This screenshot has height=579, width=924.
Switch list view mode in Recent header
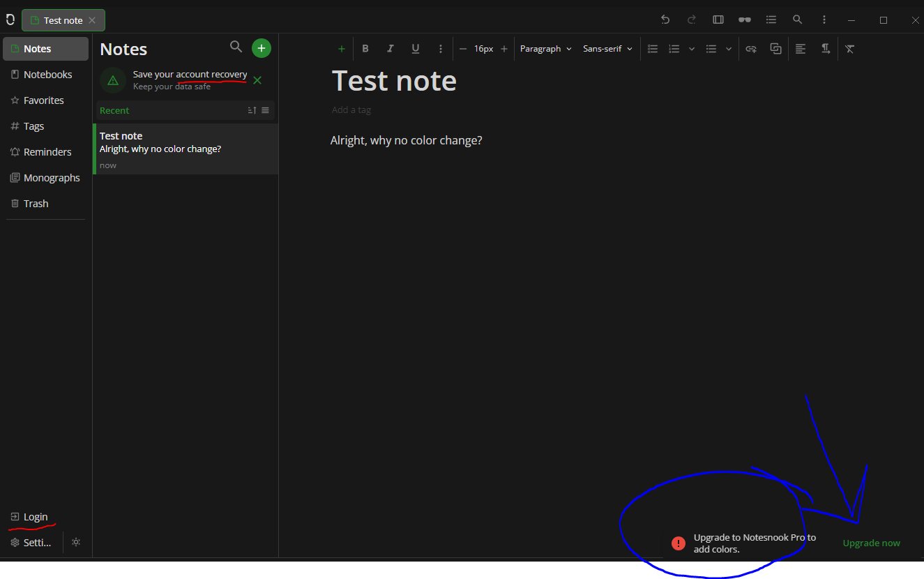coord(265,110)
